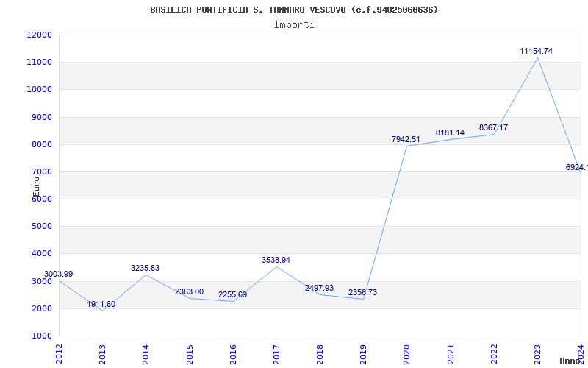This screenshot has height=368, width=588.
Task: Click the y-axis tick 10000
Action: [40, 90]
